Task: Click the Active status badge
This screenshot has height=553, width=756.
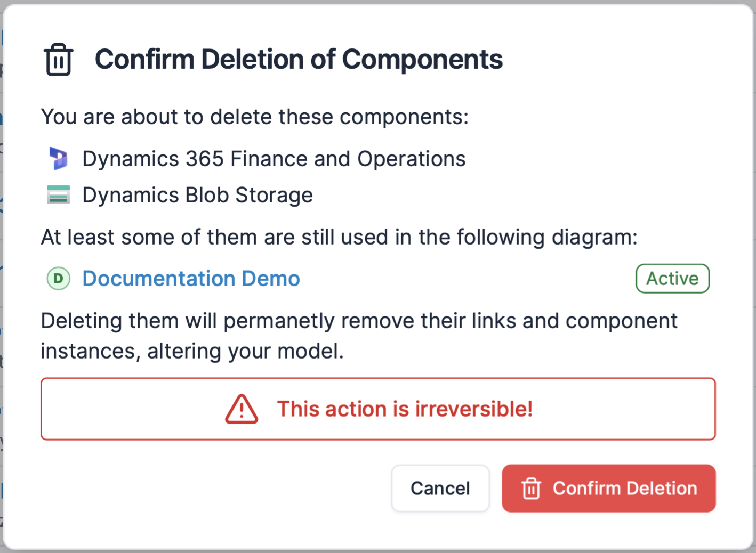Action: 672,278
